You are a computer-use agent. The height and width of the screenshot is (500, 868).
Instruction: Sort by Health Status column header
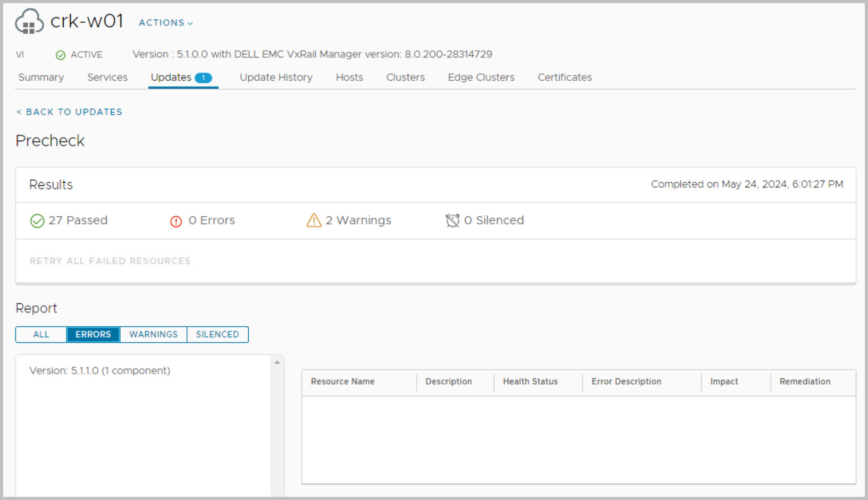coord(530,382)
